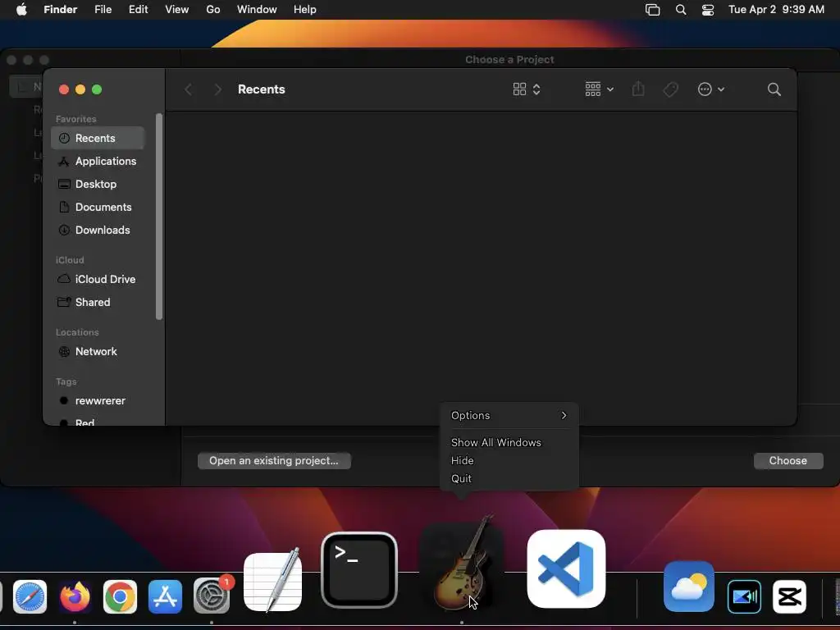This screenshot has width=840, height=630.
Task: Open TextEdit notepad icon in Dock
Action: pos(272,581)
